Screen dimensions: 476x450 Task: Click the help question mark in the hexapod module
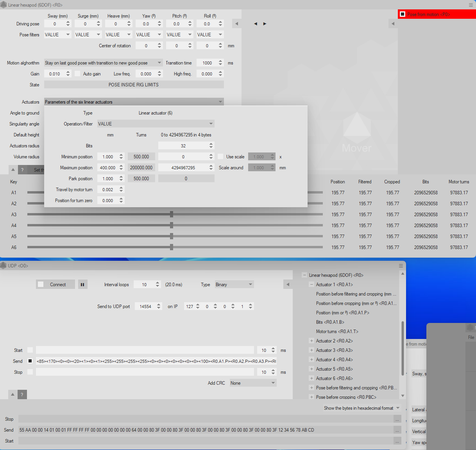click(x=22, y=170)
